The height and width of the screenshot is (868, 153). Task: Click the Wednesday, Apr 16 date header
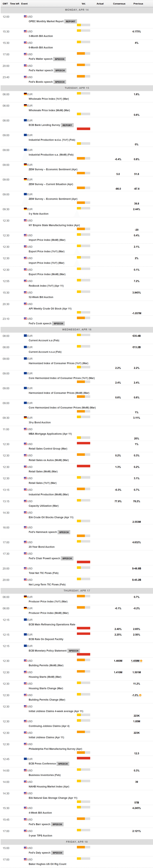(77, 330)
